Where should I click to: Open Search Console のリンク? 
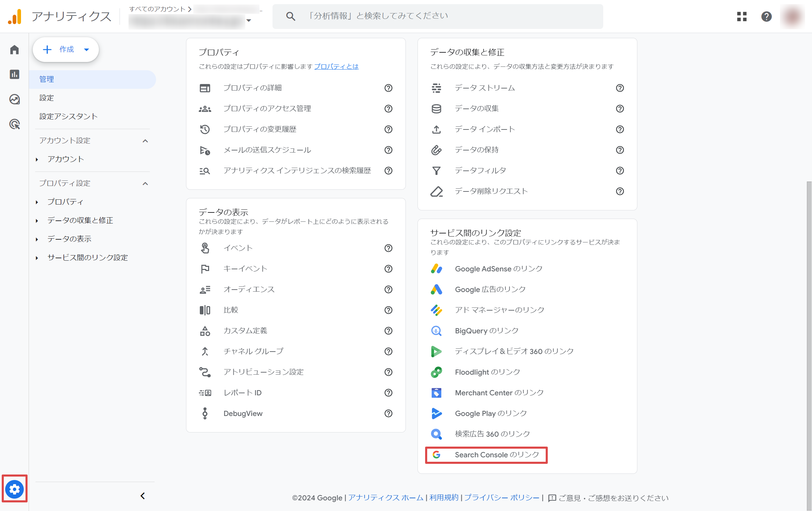pyautogui.click(x=486, y=455)
